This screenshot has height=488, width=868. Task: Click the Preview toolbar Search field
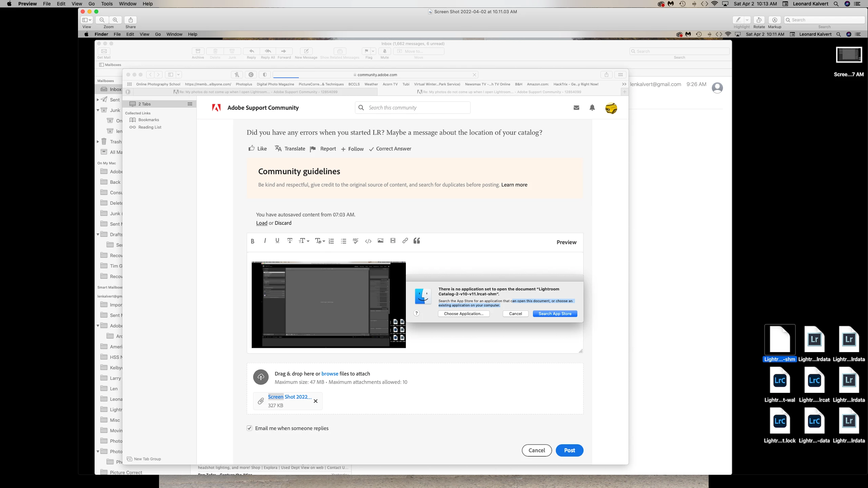[x=825, y=20]
